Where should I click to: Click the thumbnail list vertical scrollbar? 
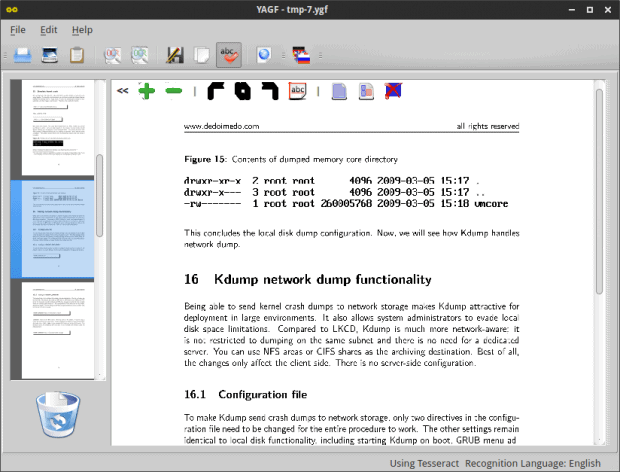(100, 196)
